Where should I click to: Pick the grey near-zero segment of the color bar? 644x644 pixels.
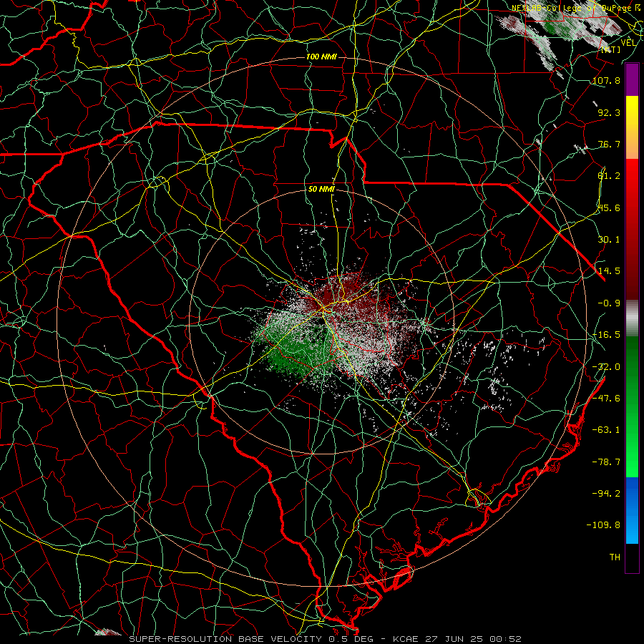point(632,318)
